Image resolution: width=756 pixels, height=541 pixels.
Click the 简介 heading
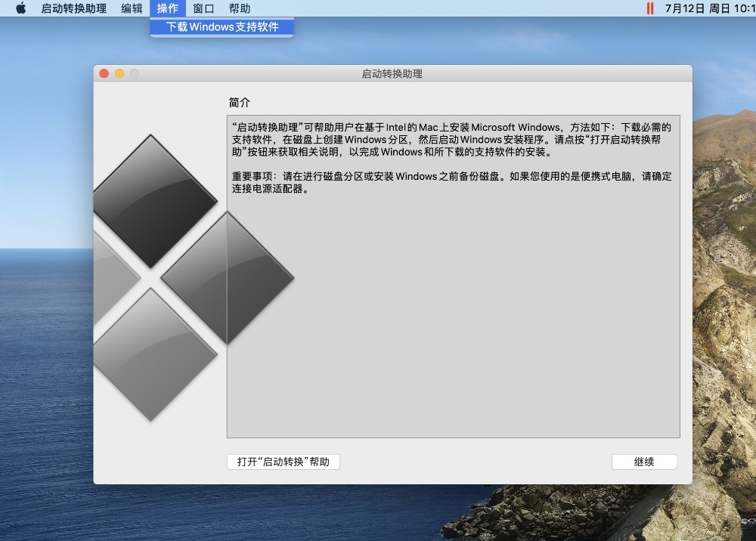point(239,103)
